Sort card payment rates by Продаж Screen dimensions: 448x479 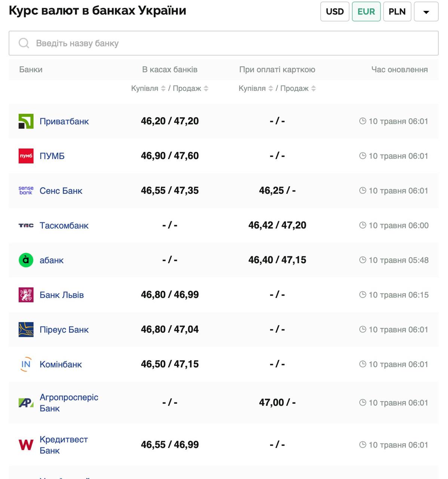coord(313,89)
